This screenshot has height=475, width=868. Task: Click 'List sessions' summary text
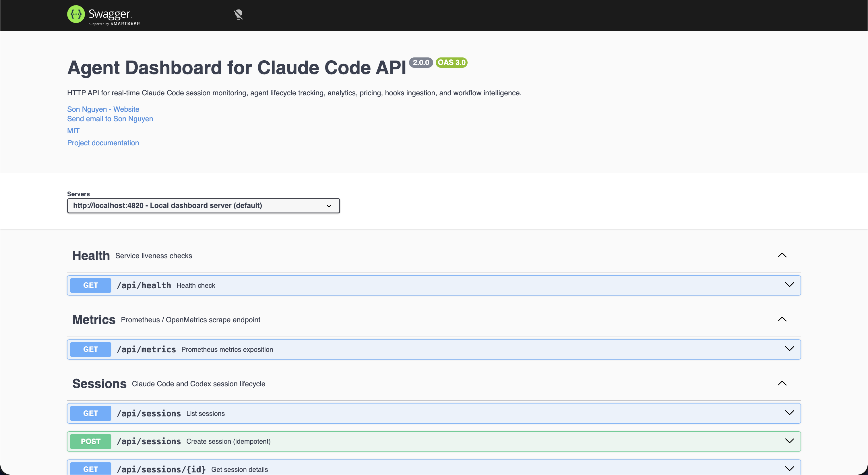(206, 414)
